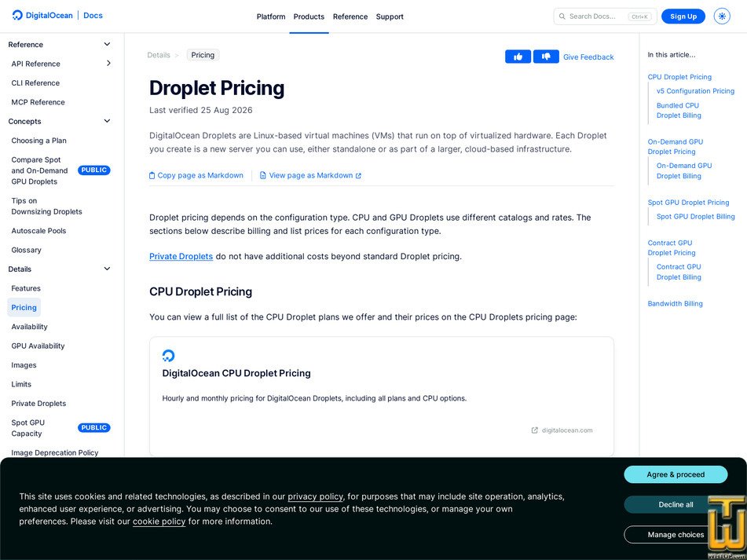This screenshot has height=560, width=747.
Task: Click the Docs header link
Action: 93,15
